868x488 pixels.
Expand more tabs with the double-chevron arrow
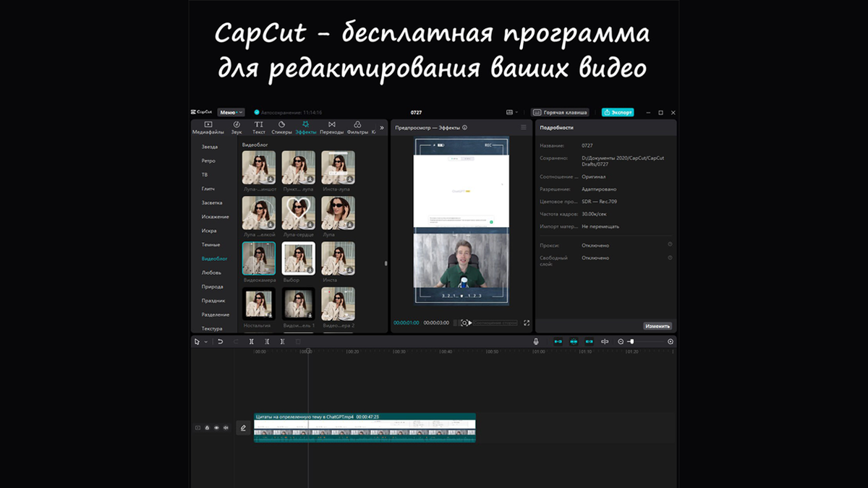tap(382, 128)
